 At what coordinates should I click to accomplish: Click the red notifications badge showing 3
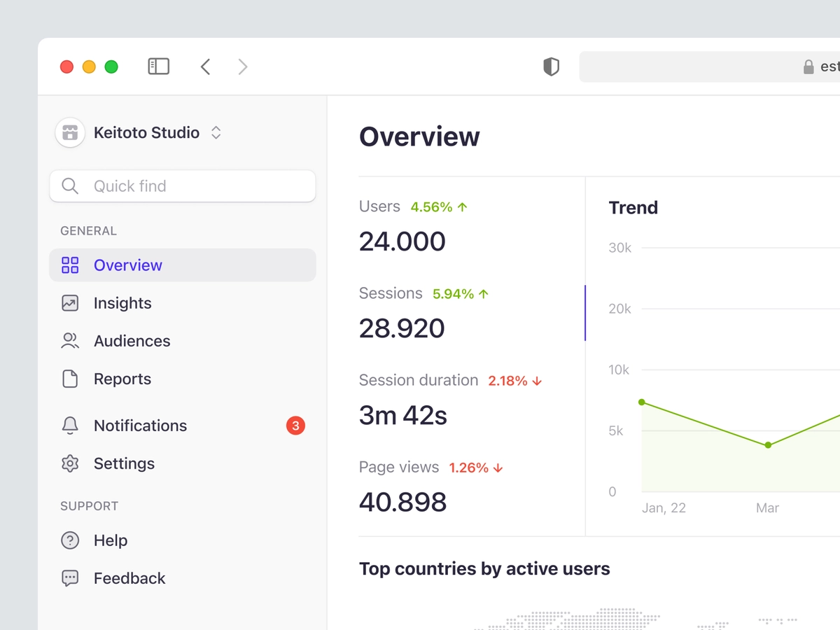(x=295, y=426)
